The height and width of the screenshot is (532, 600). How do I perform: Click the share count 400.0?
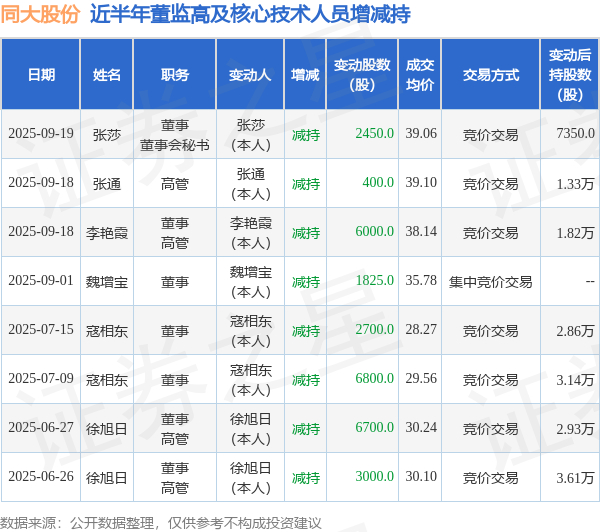(378, 183)
